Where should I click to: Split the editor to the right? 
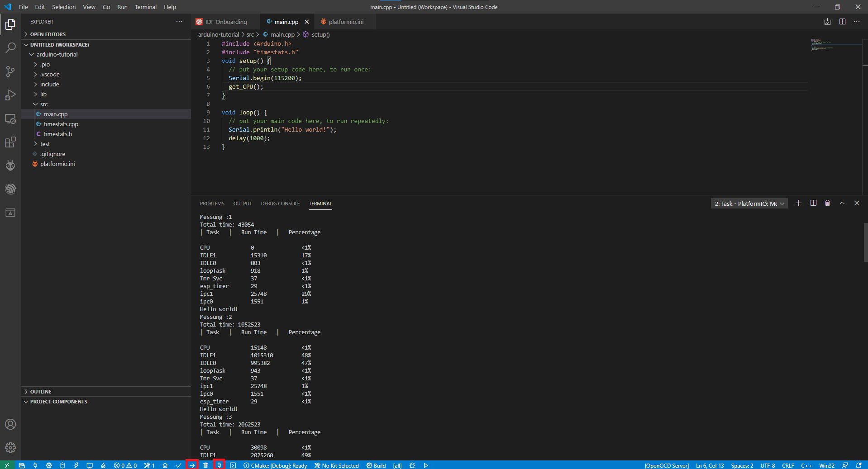(x=842, y=22)
